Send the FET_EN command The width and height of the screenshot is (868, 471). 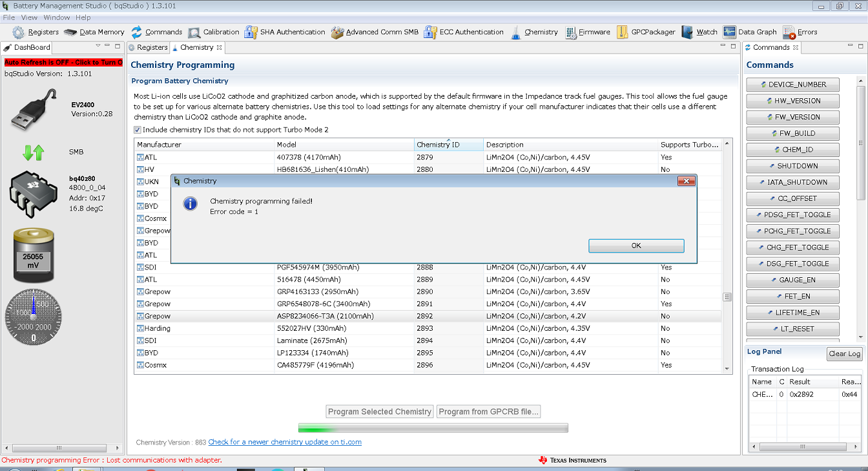(792, 297)
